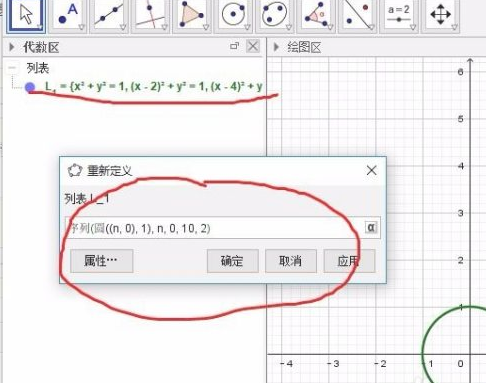Select the Circle with center tool
The image size is (486, 383).
click(233, 16)
